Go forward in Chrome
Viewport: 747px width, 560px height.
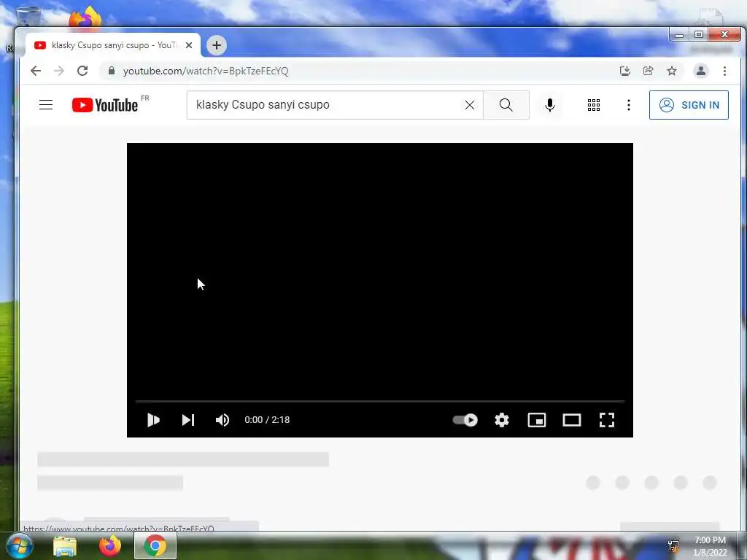coord(59,71)
